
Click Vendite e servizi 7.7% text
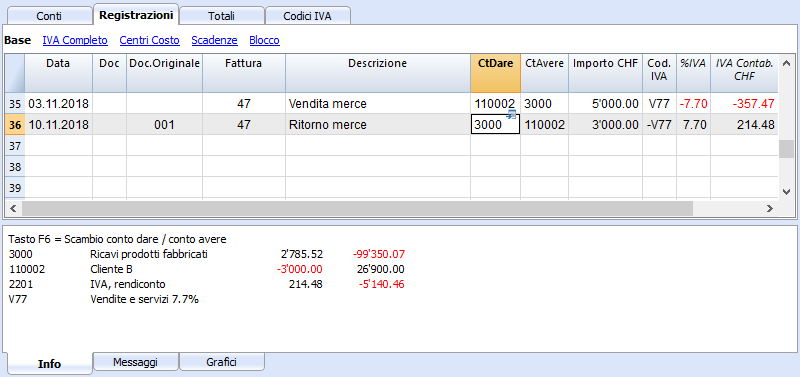(144, 299)
